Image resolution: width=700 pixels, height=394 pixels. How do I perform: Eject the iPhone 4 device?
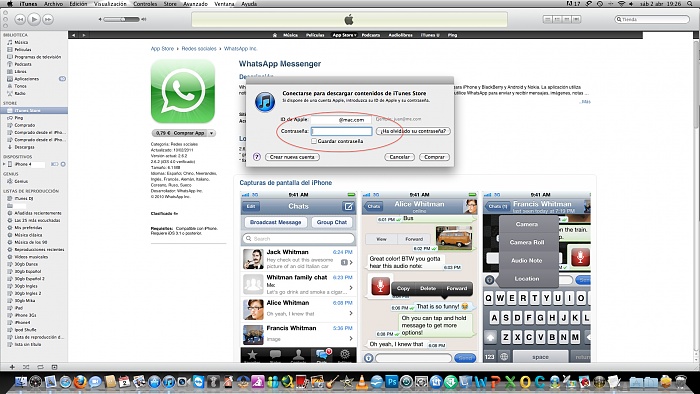click(x=63, y=164)
